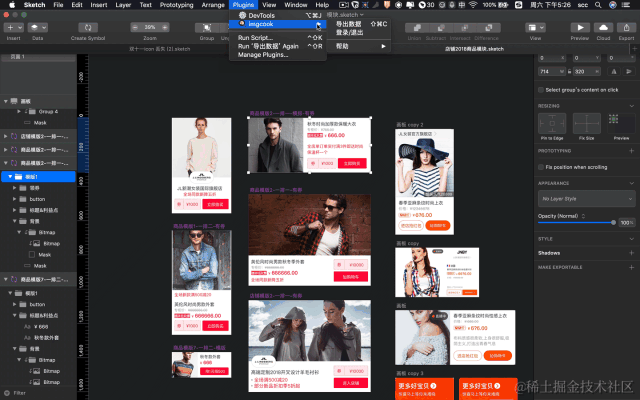
Task: Click the Union boolean operation icon
Action: [417, 27]
